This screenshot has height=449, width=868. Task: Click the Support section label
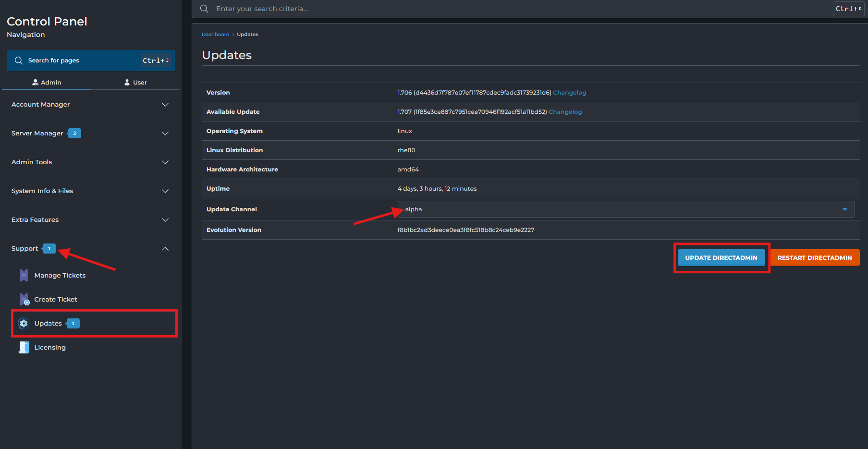[24, 248]
